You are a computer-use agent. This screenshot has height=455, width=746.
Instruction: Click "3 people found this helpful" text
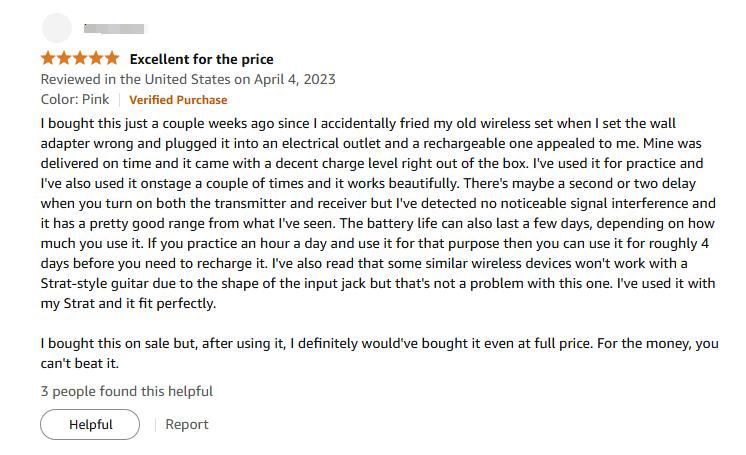click(x=127, y=391)
